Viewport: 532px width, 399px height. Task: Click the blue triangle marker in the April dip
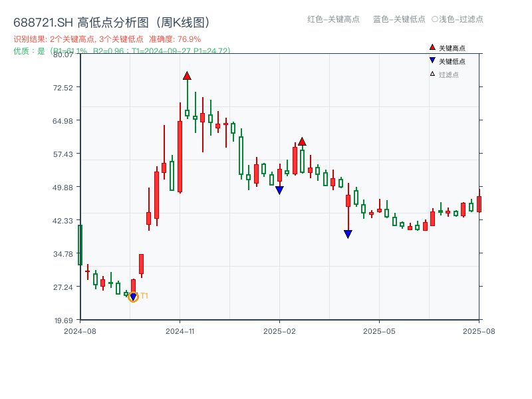pyautogui.click(x=348, y=233)
